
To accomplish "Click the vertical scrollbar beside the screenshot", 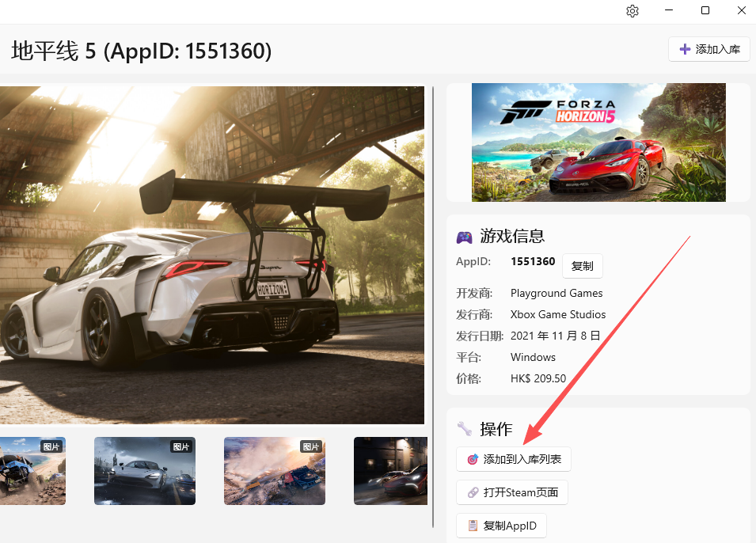I will coord(433,306).
